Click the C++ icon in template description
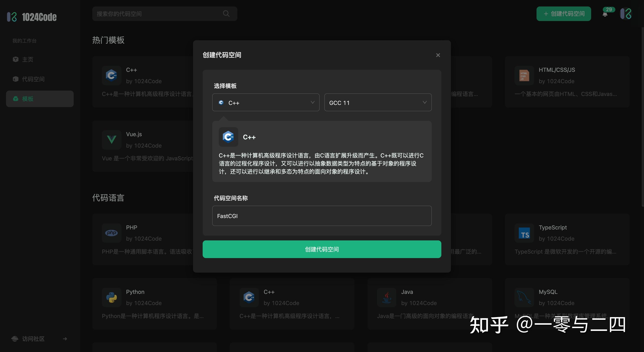The height and width of the screenshot is (352, 644). pyautogui.click(x=228, y=137)
